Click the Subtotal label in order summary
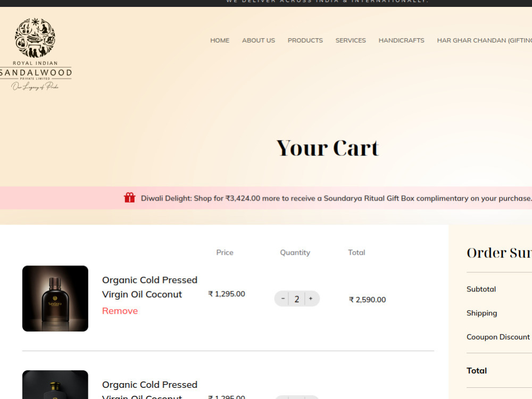532x399 pixels. click(481, 289)
